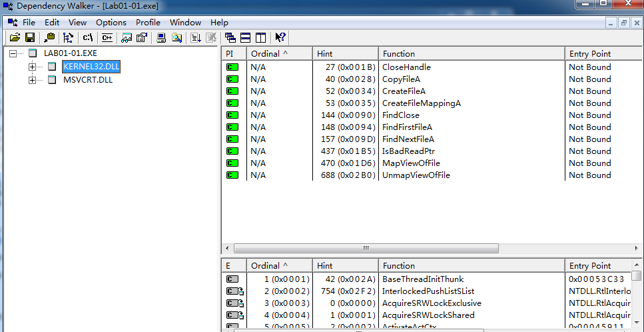Toggle Auto Expand tree toolbar icon
This screenshot has height=332, width=644.
68,38
